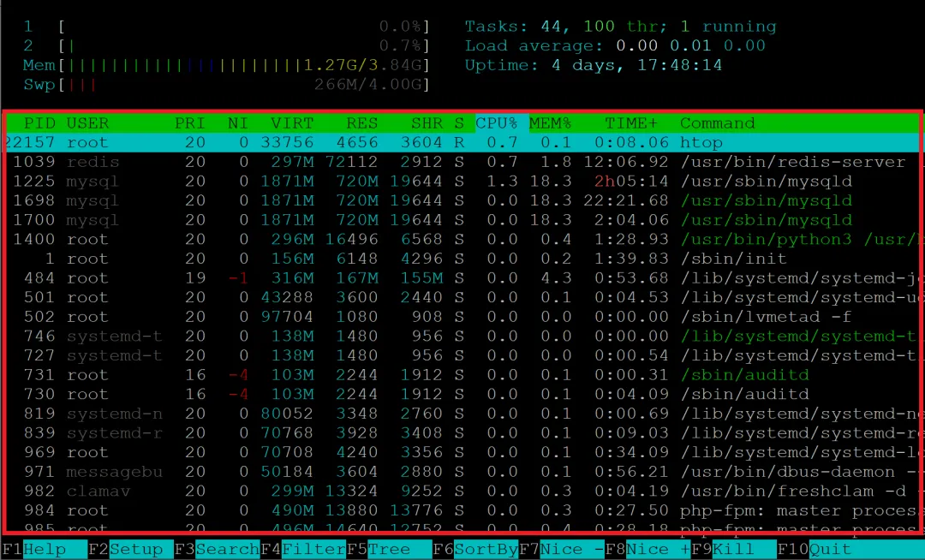The width and height of the screenshot is (925, 560).
Task: Click F9 Kill in the footer bar
Action: click(734, 550)
